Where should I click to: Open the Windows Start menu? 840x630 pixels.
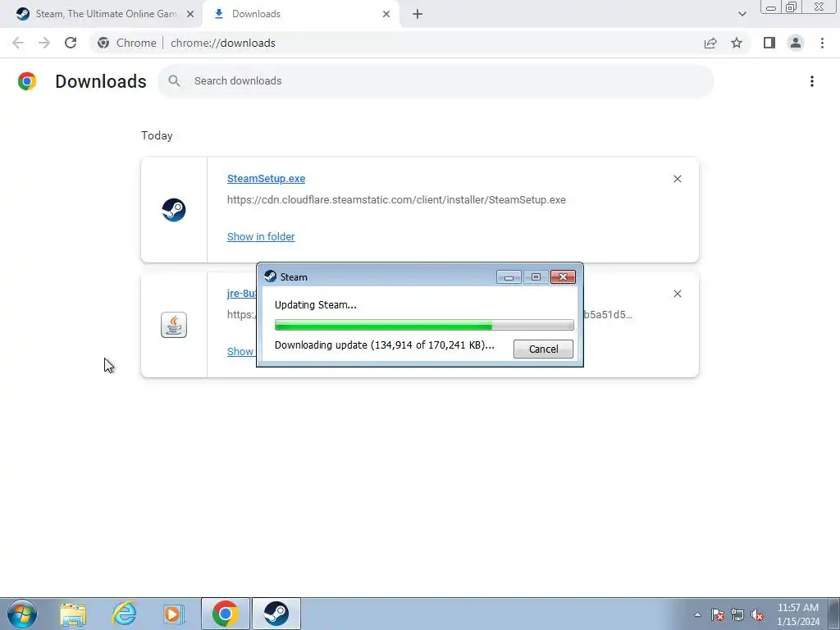(22, 614)
